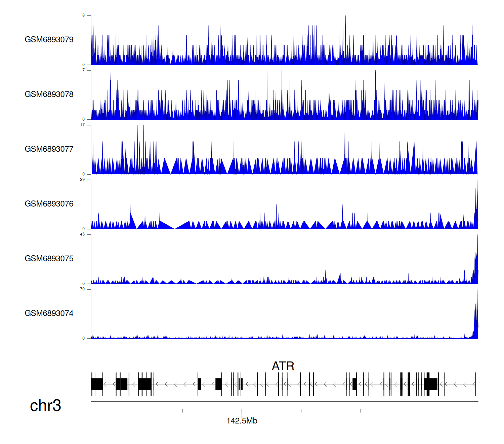Click the y-axis maximum value 8

click(x=83, y=15)
